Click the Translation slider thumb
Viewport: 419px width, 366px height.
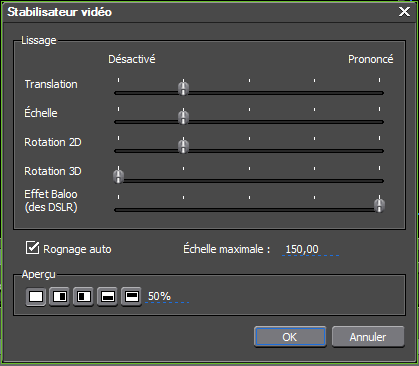click(x=183, y=88)
